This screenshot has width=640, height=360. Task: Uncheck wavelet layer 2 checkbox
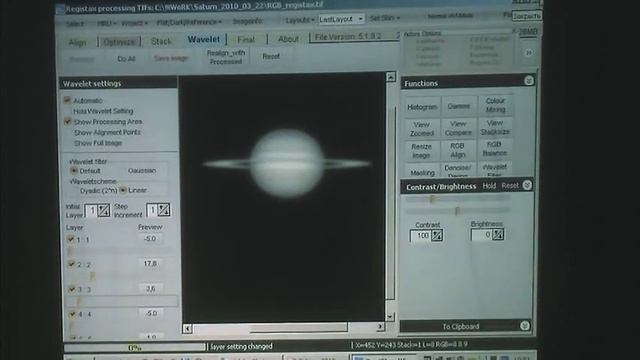(71, 264)
